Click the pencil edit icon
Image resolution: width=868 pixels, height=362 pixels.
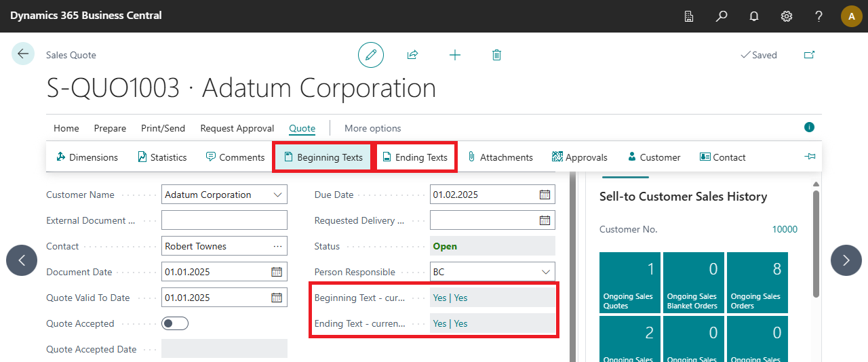[x=371, y=55]
